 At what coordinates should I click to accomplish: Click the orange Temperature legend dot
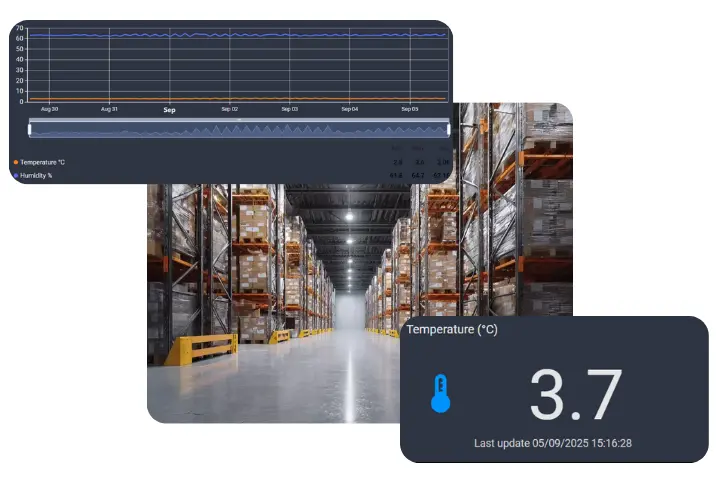[x=15, y=161]
